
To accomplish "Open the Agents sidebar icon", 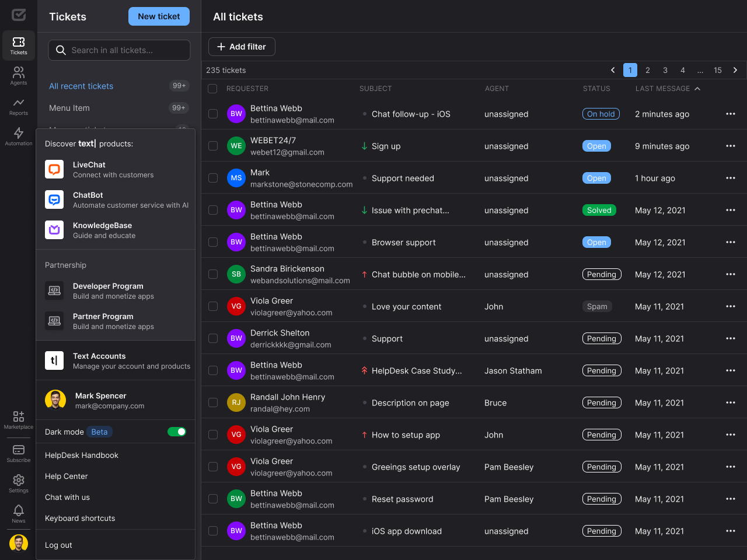I will click(x=19, y=76).
